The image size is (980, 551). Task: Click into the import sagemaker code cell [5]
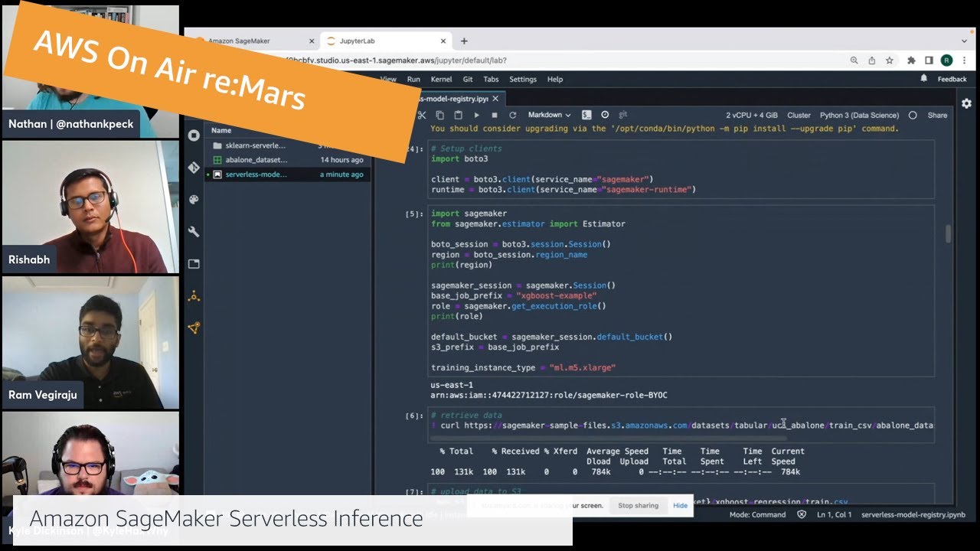click(x=681, y=291)
